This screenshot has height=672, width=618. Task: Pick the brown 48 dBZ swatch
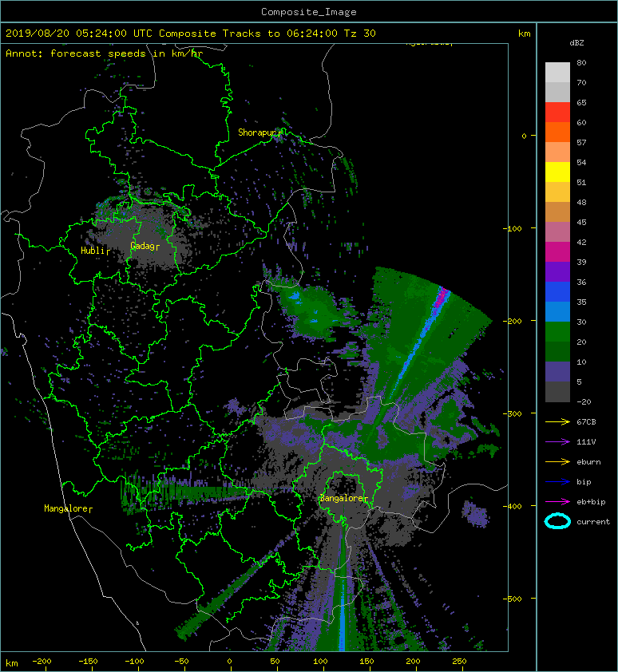(557, 211)
